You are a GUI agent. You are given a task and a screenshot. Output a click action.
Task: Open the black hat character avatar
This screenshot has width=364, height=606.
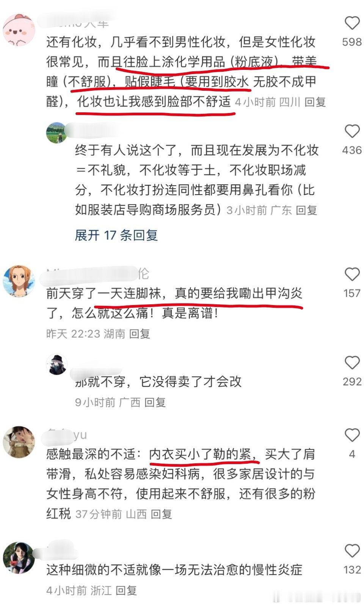[x=57, y=364]
